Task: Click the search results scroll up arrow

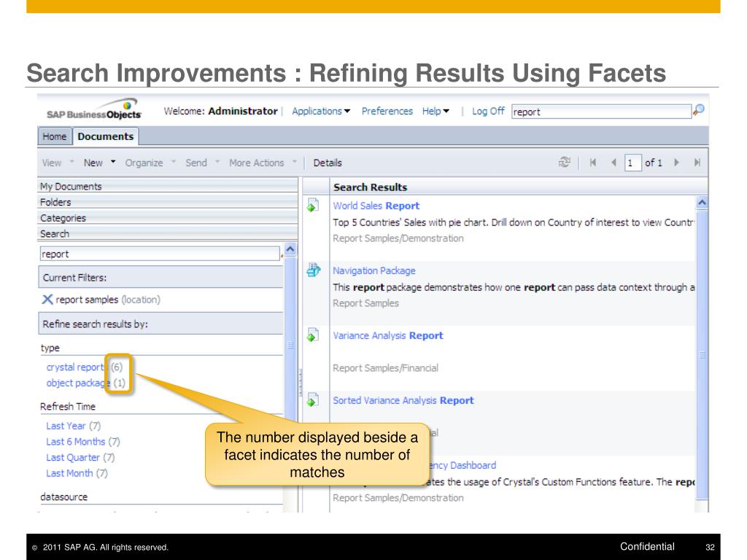Action: point(702,203)
